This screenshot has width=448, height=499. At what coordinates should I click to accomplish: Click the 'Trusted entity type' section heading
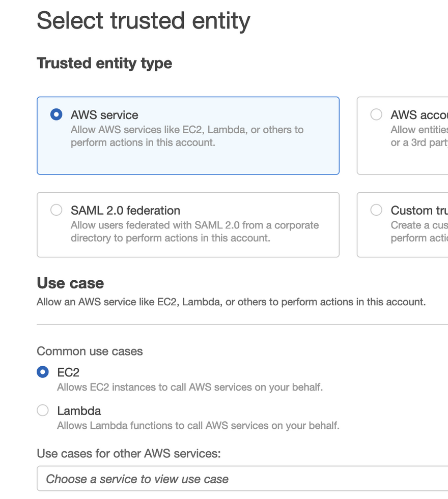tap(104, 64)
